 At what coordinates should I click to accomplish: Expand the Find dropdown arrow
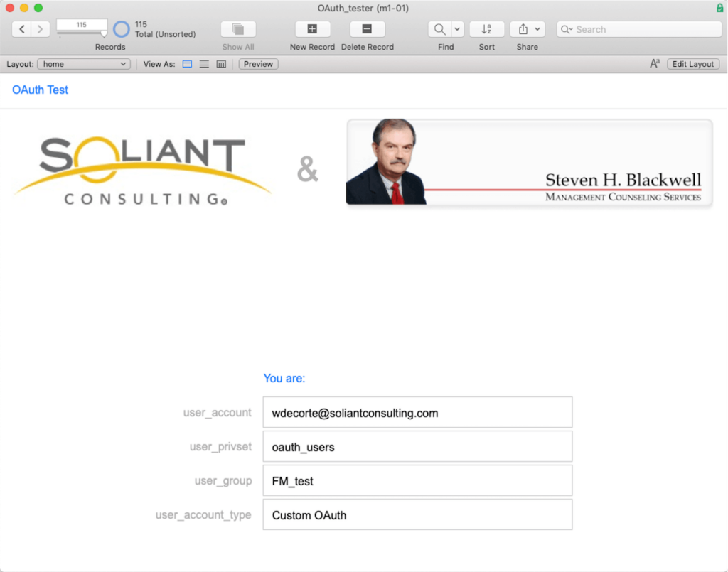(x=457, y=29)
